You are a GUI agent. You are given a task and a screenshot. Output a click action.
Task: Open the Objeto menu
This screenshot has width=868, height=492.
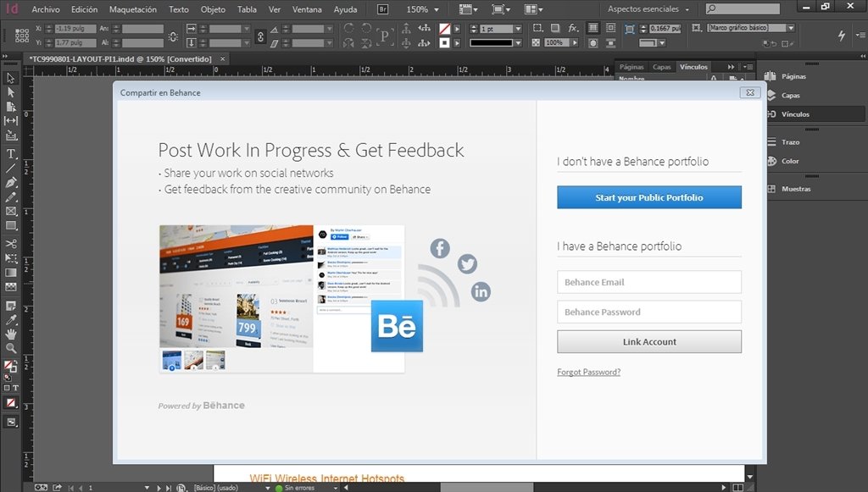[213, 9]
